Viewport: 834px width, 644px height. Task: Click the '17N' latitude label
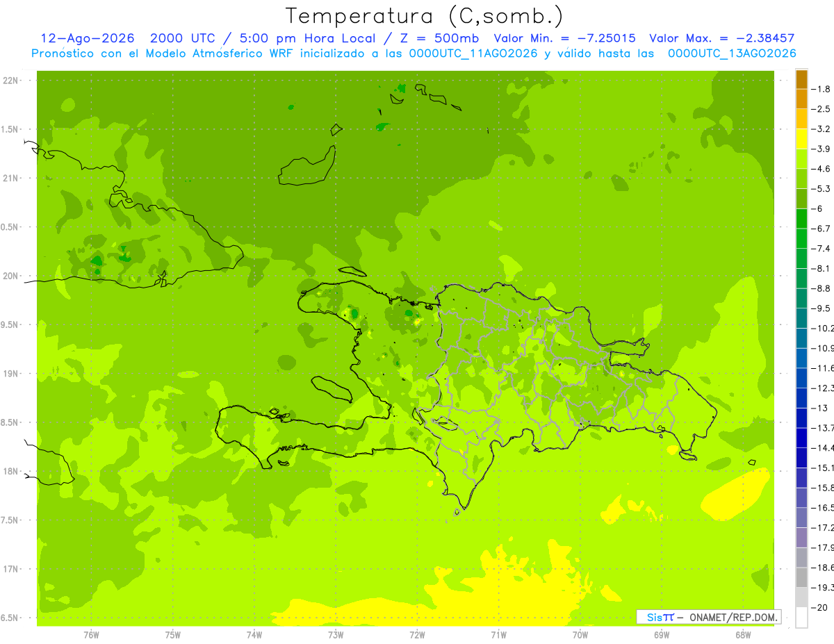pos(10,569)
